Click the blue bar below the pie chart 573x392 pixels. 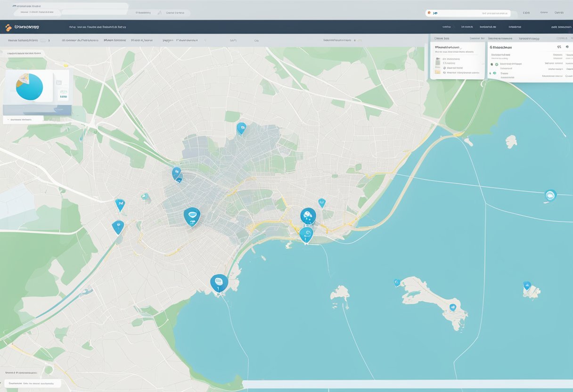point(37,110)
